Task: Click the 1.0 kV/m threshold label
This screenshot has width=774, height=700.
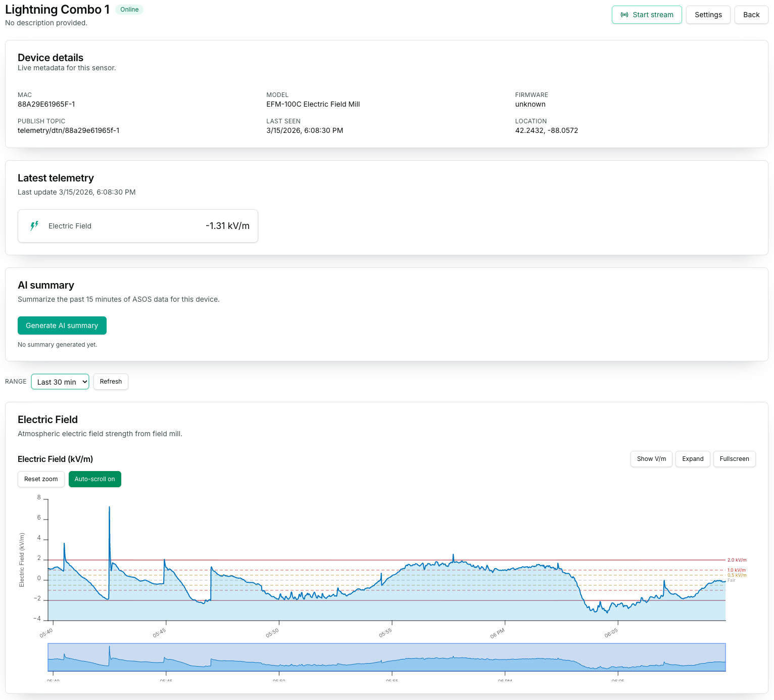Action: [x=737, y=570]
